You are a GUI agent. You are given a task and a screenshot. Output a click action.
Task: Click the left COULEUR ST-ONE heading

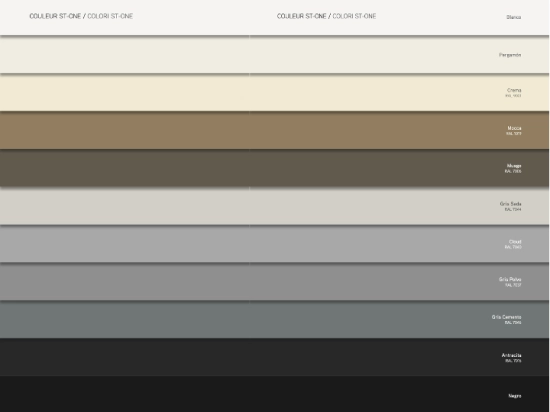[55, 16]
